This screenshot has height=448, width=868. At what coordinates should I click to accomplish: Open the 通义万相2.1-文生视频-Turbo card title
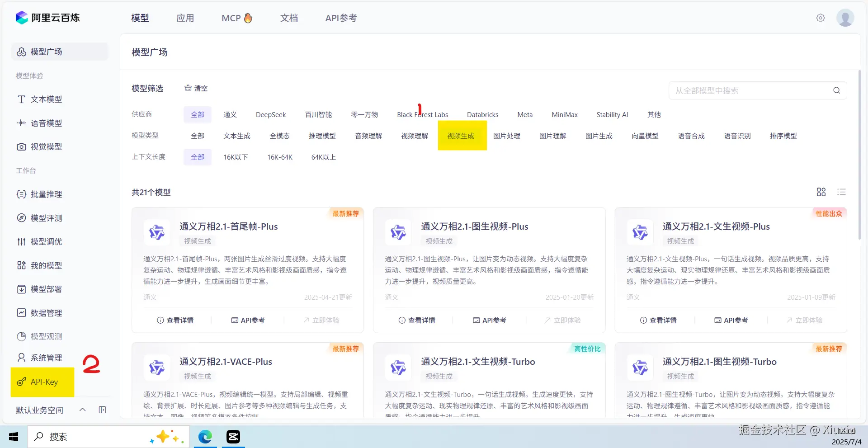pos(478,362)
